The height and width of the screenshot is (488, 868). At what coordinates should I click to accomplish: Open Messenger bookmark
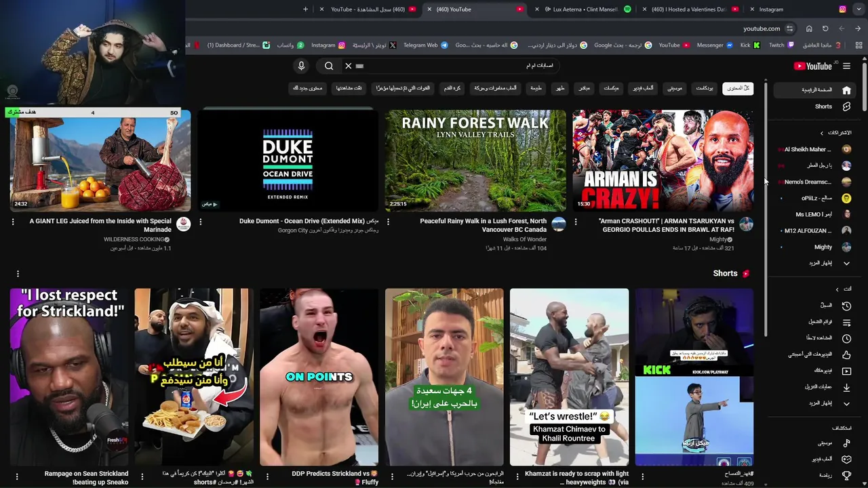coord(715,45)
